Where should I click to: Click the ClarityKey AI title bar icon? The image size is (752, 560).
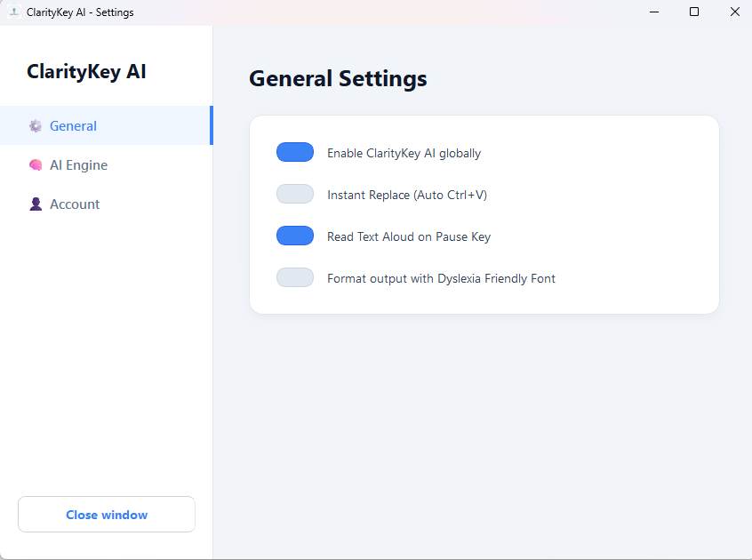(12, 12)
